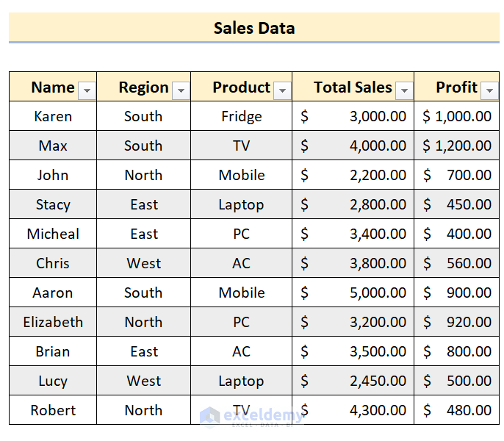Open the Total Sales filter dropdown

tap(404, 91)
